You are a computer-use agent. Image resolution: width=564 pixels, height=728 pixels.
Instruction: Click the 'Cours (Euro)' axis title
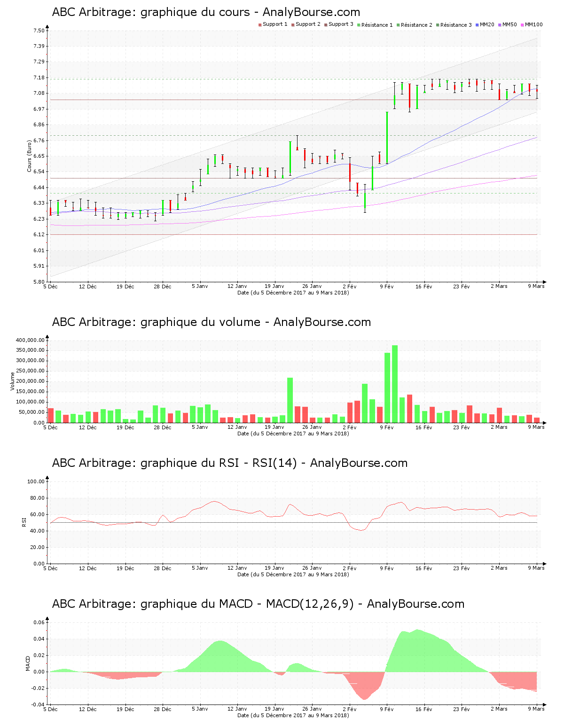pos(29,156)
